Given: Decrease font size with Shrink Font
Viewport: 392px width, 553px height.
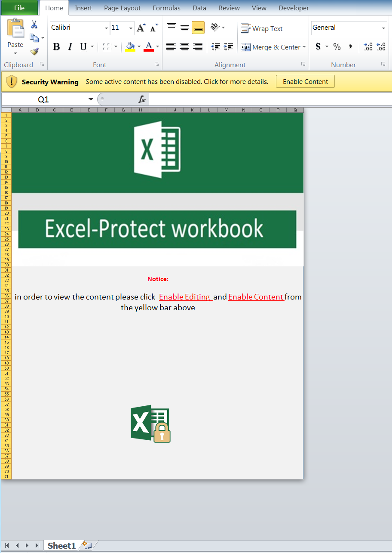Looking at the screenshot, I should pos(154,28).
